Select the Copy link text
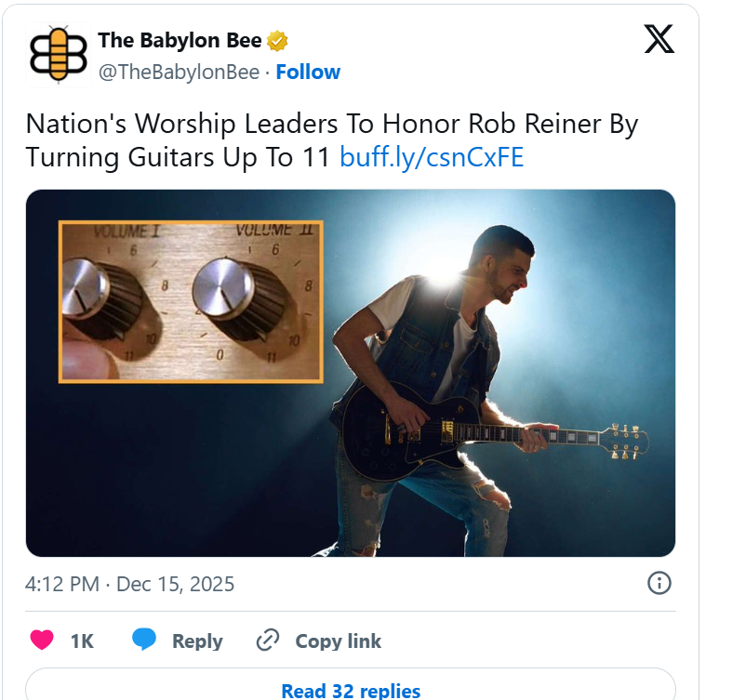Screen dimensions: 746x700 pos(338,641)
